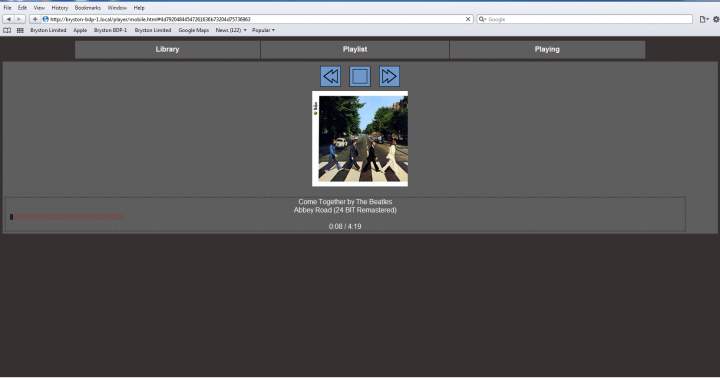This screenshot has height=378, width=720.
Task: Click the globe site icon in address bar
Action: click(45, 19)
